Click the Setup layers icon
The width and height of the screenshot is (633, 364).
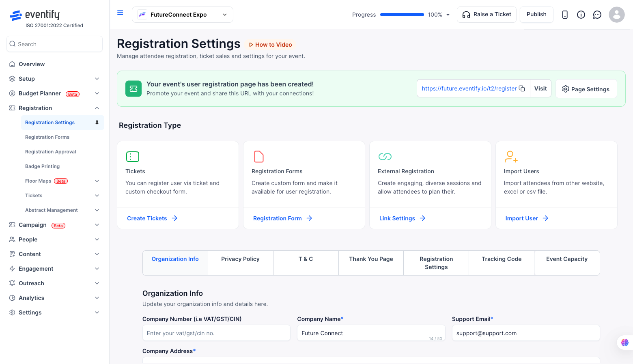click(x=12, y=79)
